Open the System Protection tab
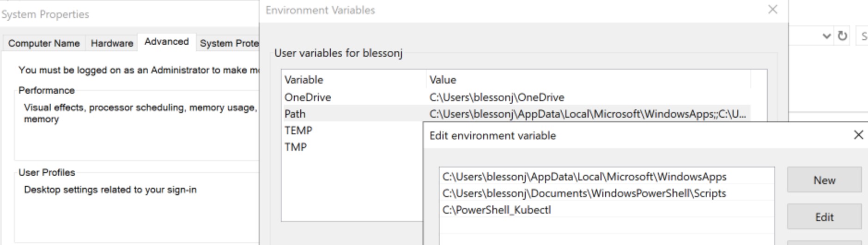Image resolution: width=868 pixels, height=245 pixels. (x=229, y=43)
